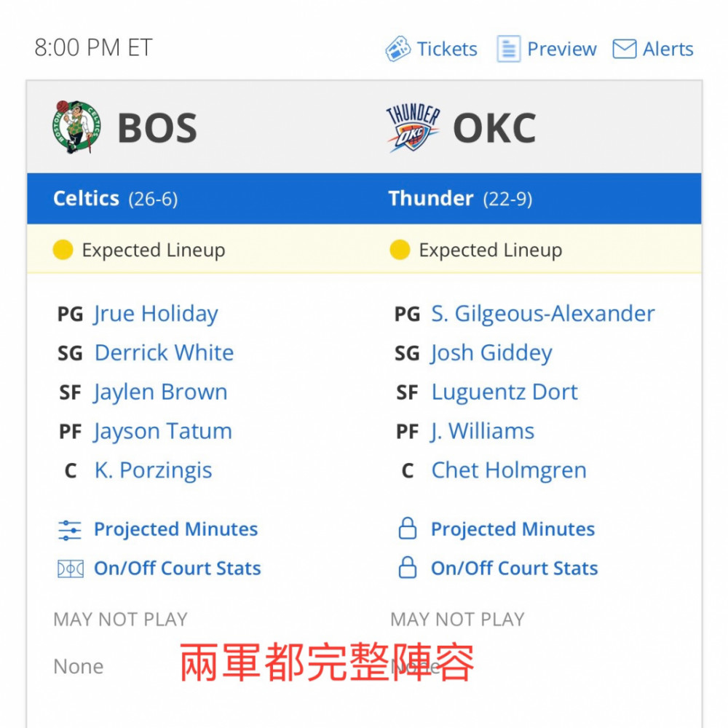Click the lock icon beside Thunder On/Off Court Stats
Screen dimensions: 728x728
[407, 567]
